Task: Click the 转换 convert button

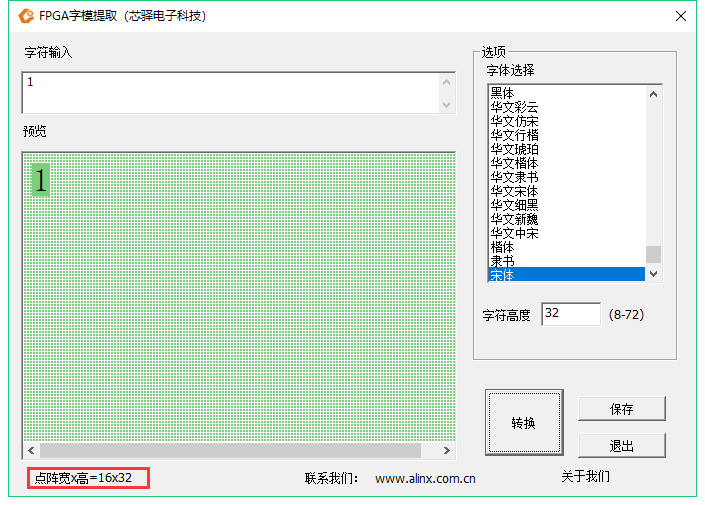Action: pyautogui.click(x=524, y=423)
